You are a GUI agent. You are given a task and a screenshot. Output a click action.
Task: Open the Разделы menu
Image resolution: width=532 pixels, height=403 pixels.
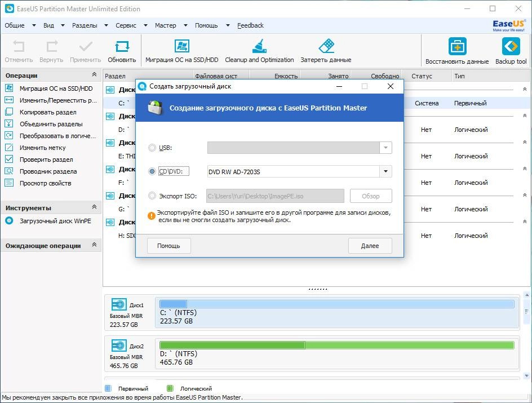click(x=85, y=25)
